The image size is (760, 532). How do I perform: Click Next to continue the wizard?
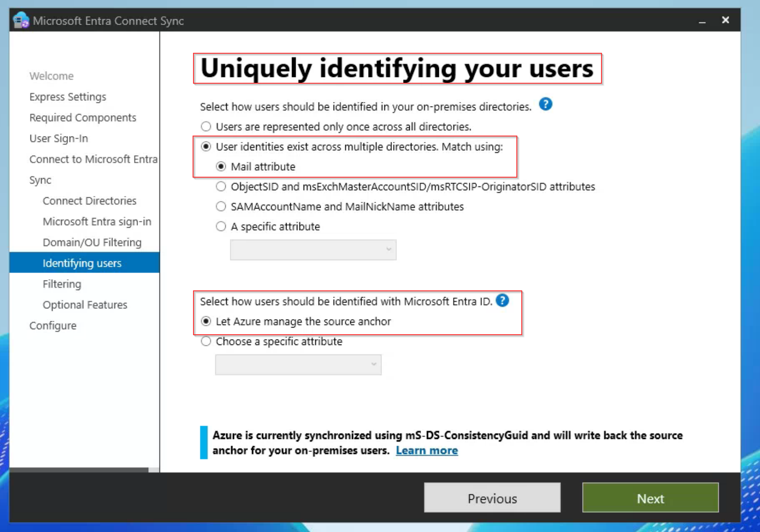pos(650,498)
